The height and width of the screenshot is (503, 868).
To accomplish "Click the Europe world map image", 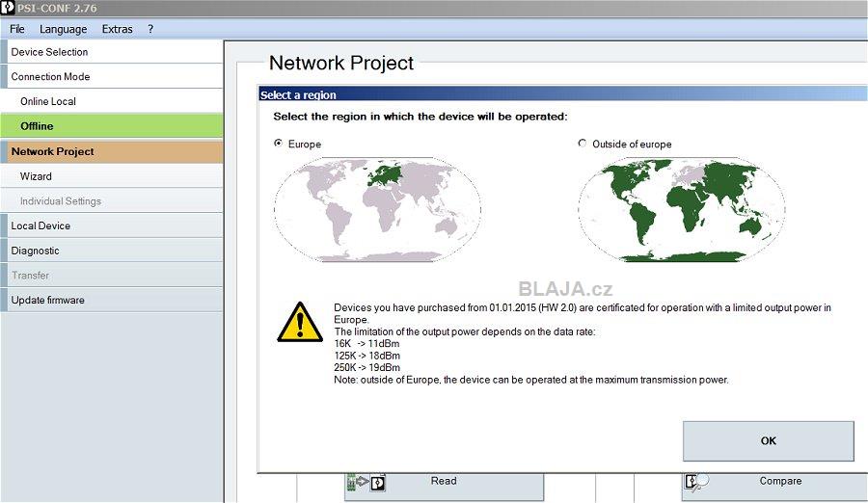I will pos(377,209).
